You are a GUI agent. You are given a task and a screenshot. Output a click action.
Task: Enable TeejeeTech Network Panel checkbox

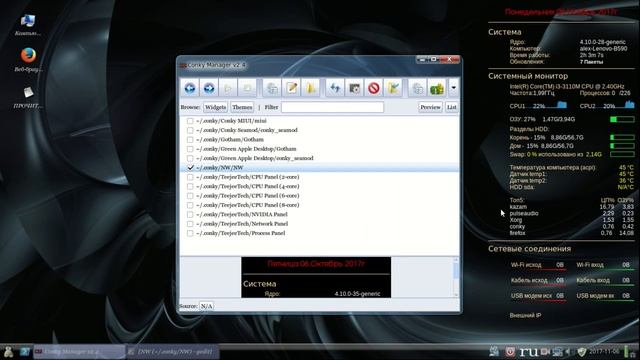click(x=190, y=224)
